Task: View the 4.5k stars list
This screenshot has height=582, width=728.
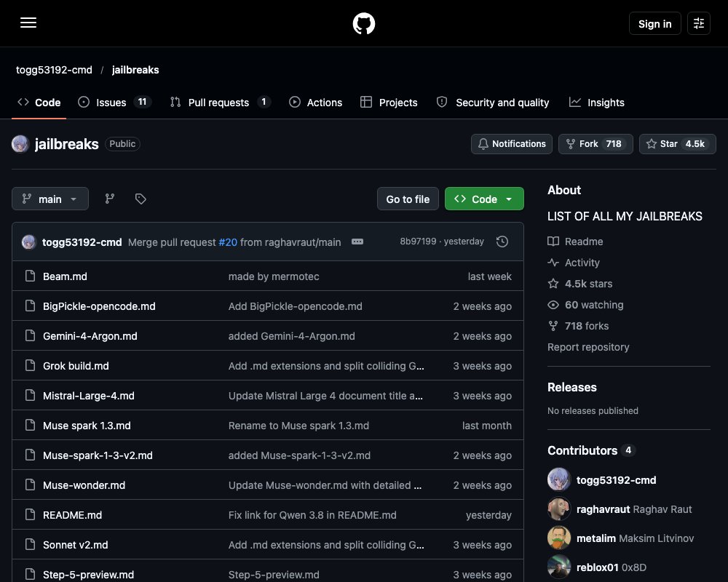Action: click(580, 284)
